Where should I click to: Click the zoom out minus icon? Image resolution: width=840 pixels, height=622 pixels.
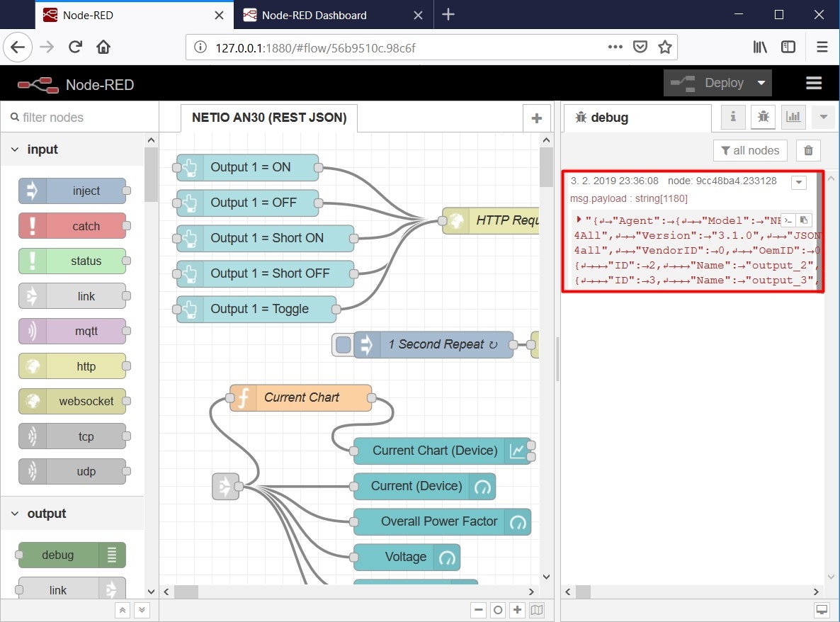pos(479,610)
